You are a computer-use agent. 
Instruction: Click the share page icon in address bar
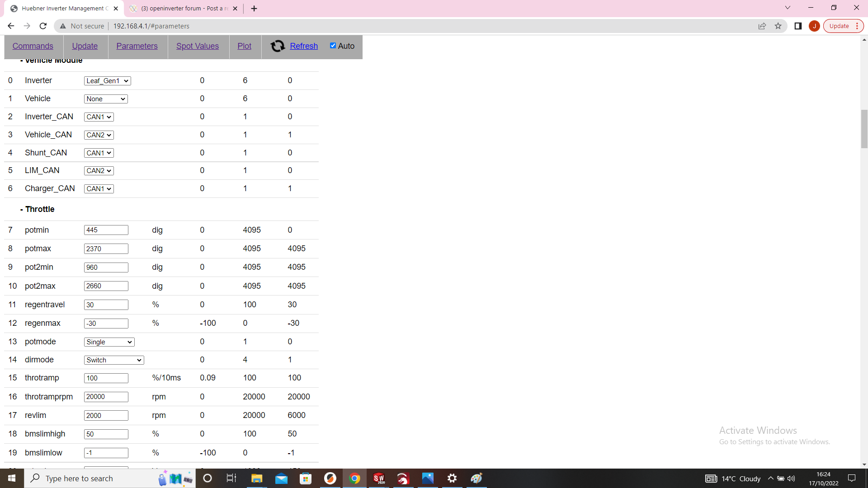click(762, 26)
